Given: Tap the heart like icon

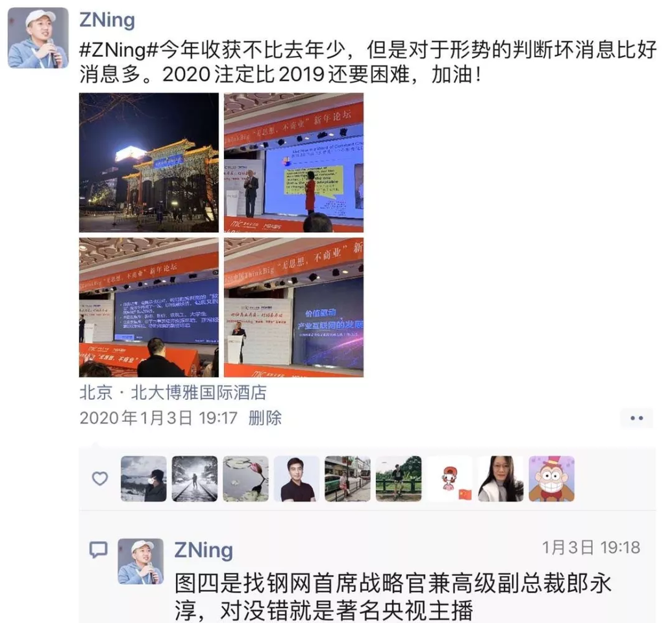Looking at the screenshot, I should (100, 478).
